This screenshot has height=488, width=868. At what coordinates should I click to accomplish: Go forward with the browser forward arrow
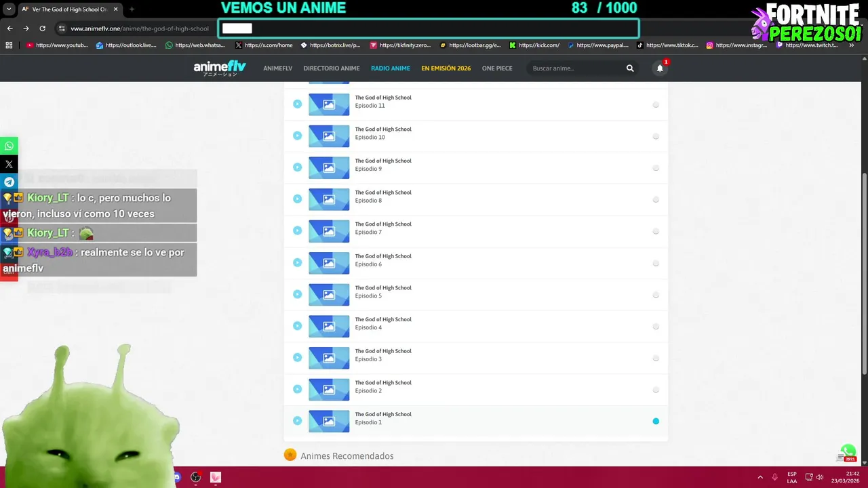point(26,28)
